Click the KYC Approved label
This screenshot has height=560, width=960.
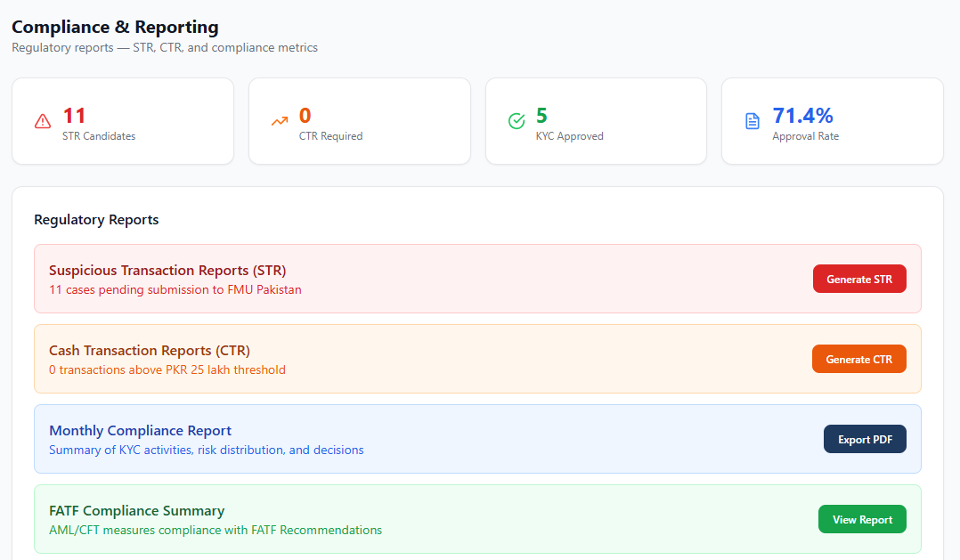(x=569, y=136)
